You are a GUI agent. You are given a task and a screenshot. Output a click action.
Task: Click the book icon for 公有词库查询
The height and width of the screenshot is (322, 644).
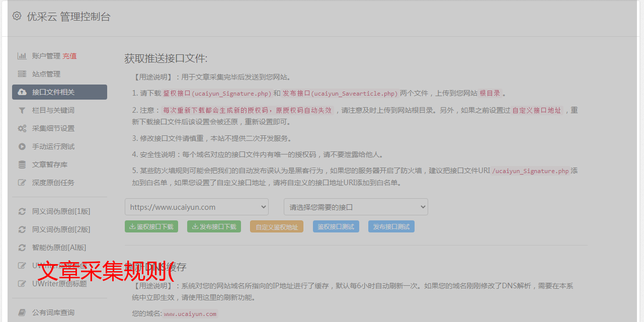coord(22,312)
